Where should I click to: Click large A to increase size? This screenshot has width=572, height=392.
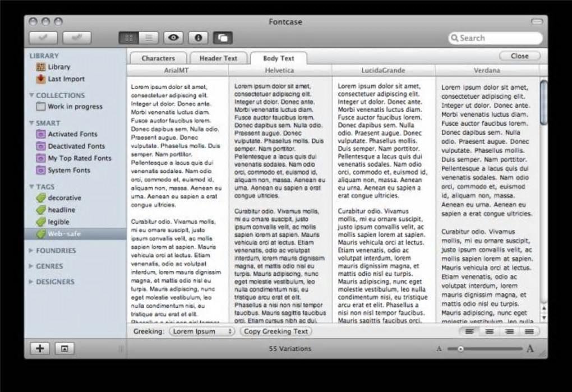pyautogui.click(x=530, y=349)
